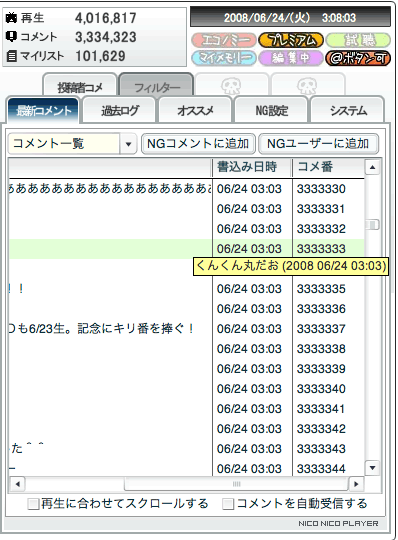Select comment number 3333338
Screen dimensions: 398x540
[x=321, y=349]
